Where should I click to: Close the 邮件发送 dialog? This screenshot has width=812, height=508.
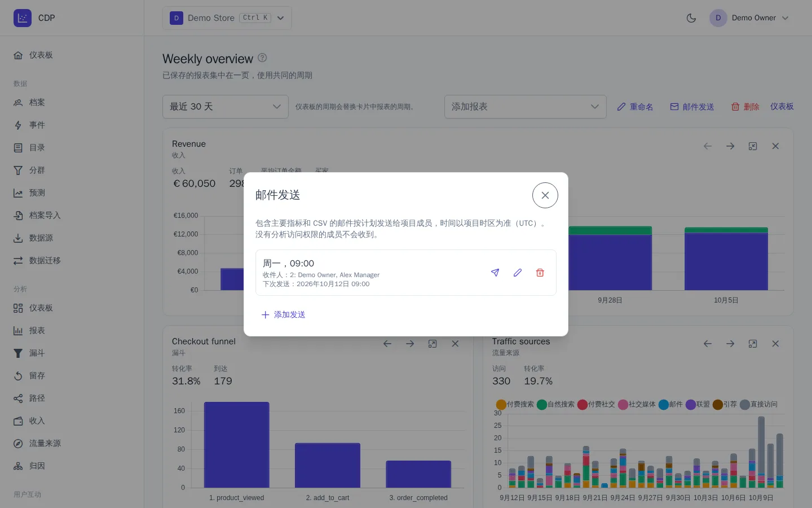pos(545,195)
